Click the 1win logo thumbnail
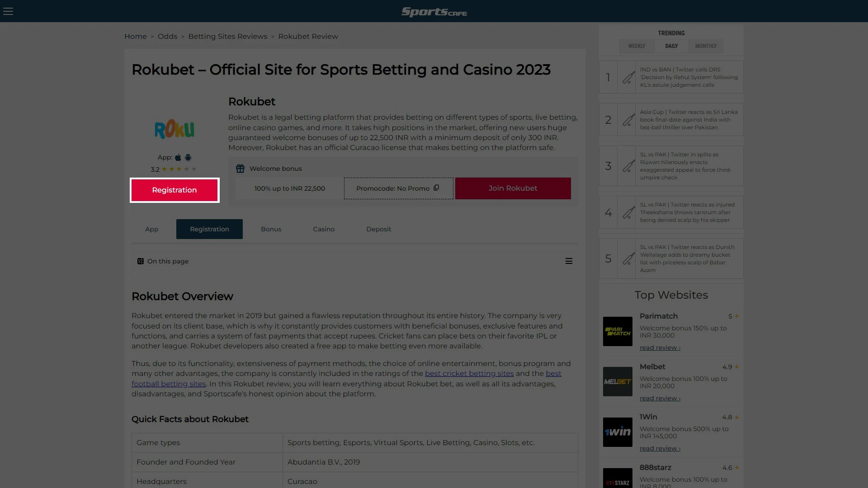868x488 pixels. 618,432
